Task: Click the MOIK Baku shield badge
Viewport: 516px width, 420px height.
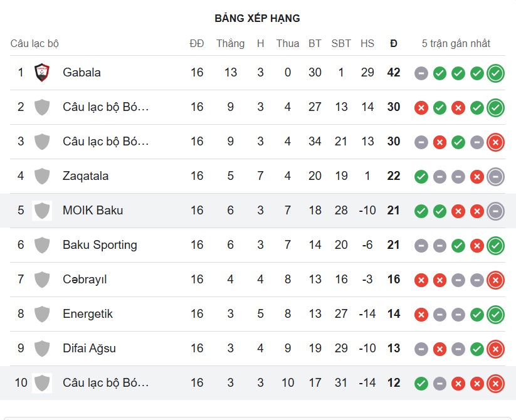Action: pos(42,211)
